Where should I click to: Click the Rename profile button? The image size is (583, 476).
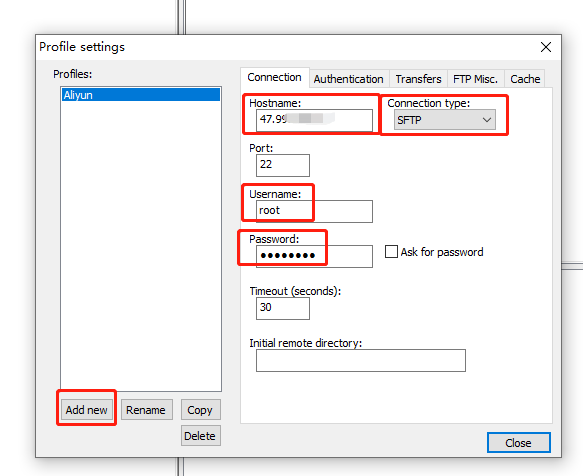[146, 409]
